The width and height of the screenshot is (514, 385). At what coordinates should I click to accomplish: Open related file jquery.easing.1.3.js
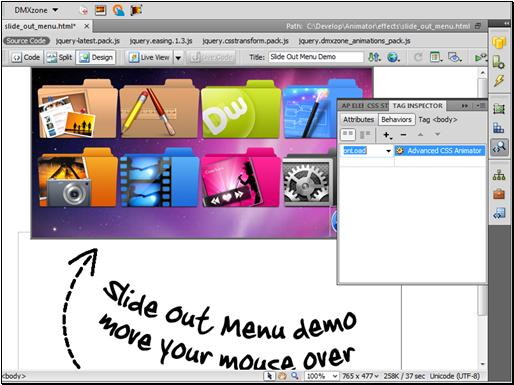(x=161, y=41)
